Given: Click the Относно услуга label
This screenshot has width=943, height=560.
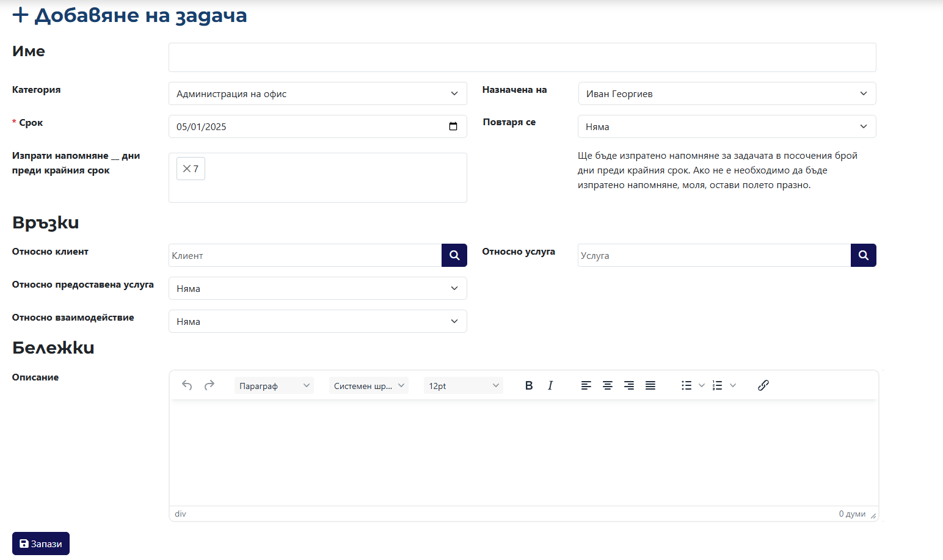Looking at the screenshot, I should tap(519, 251).
